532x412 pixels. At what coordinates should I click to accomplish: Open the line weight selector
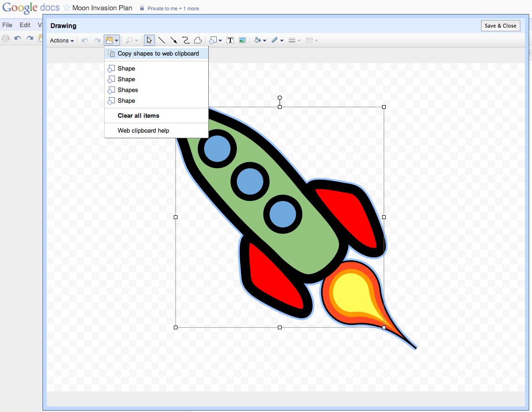[x=294, y=40]
